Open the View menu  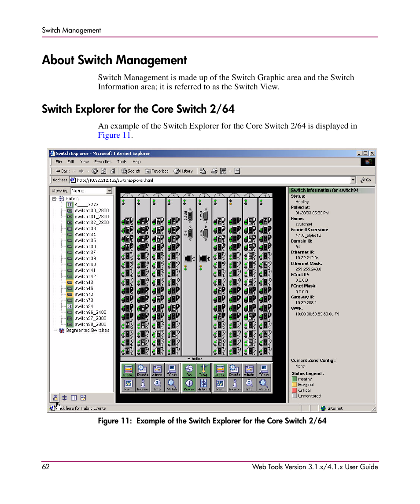point(84,162)
